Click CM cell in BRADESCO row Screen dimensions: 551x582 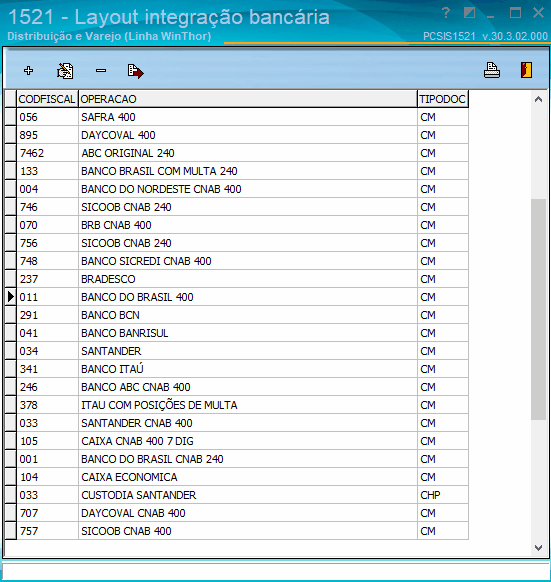tap(443, 279)
